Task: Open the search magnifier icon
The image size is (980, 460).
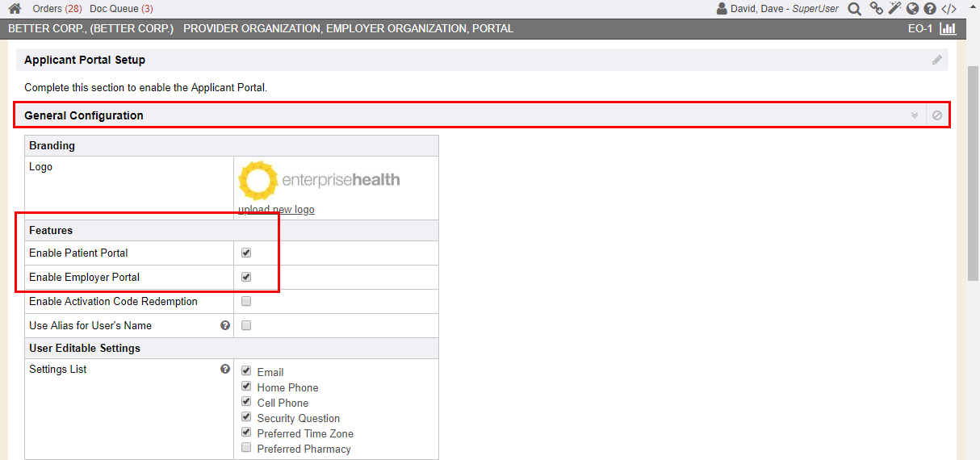Action: (854, 9)
